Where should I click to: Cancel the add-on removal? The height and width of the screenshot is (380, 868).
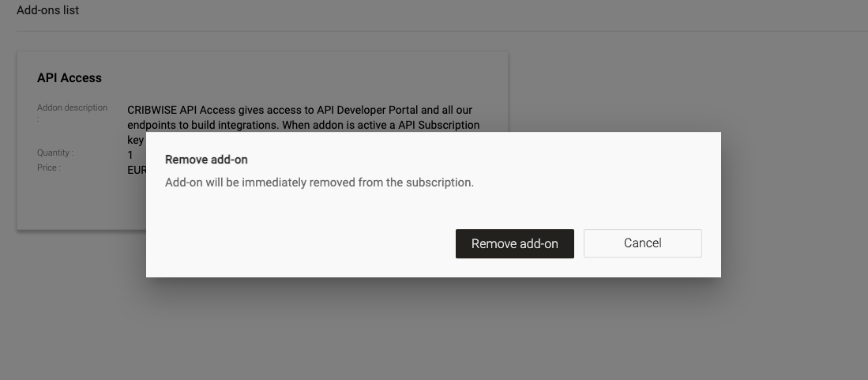point(642,243)
